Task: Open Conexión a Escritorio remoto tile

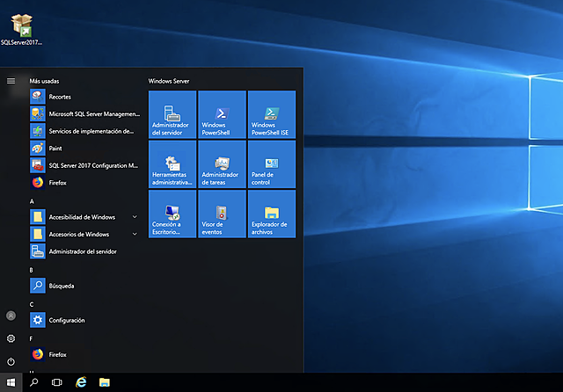Action: tap(172, 214)
